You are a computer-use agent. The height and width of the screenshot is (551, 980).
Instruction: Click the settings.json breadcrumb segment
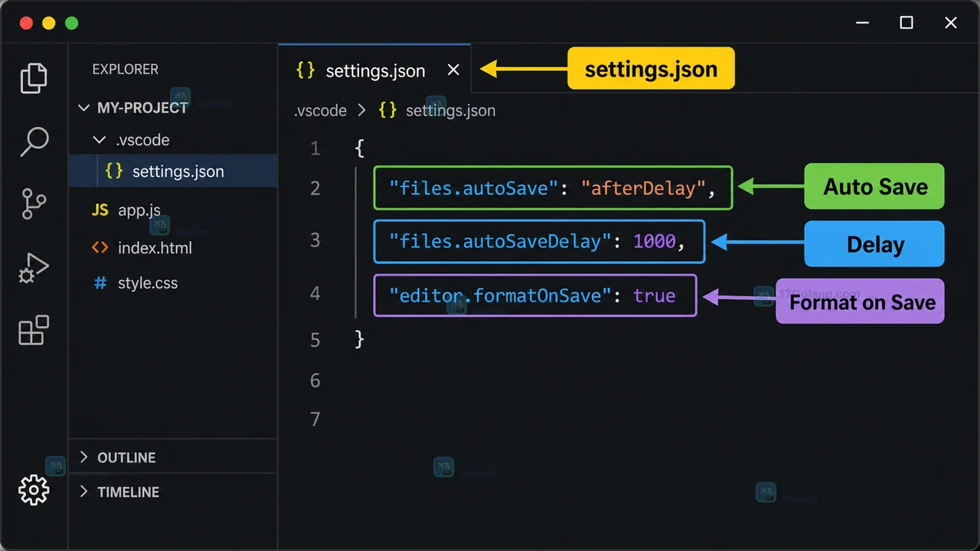pyautogui.click(x=451, y=110)
